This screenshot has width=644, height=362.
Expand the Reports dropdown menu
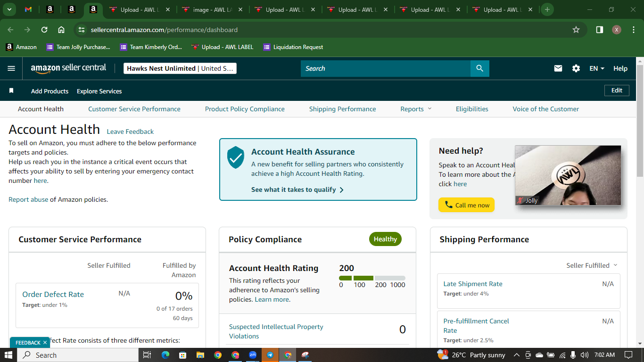point(416,109)
